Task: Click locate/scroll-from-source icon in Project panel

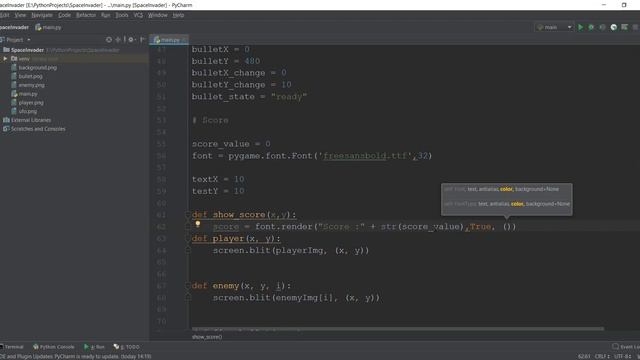Action: [x=109, y=40]
